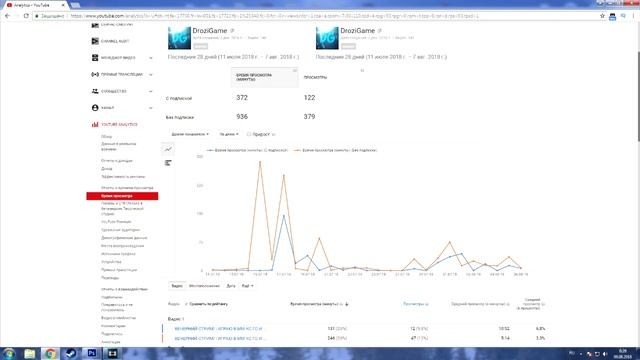Open File Explorer from the taskbar

29,353
